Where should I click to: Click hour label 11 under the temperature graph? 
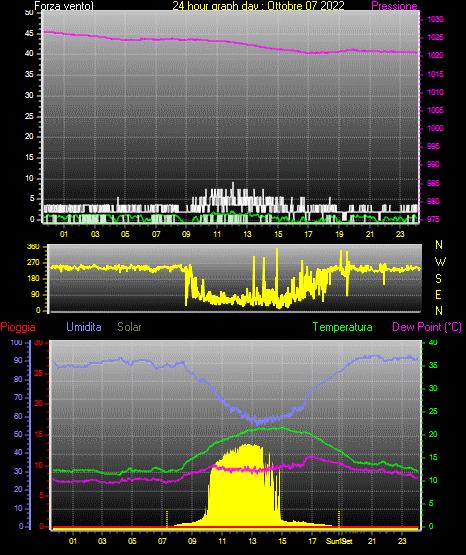pos(222,541)
